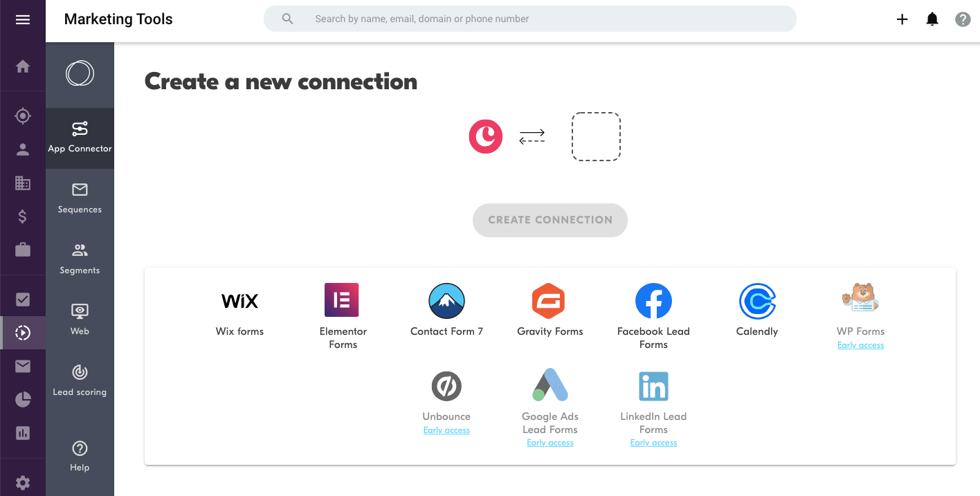Screen dimensions: 980x496
Task: Open the top-right help question mark
Action: (963, 19)
